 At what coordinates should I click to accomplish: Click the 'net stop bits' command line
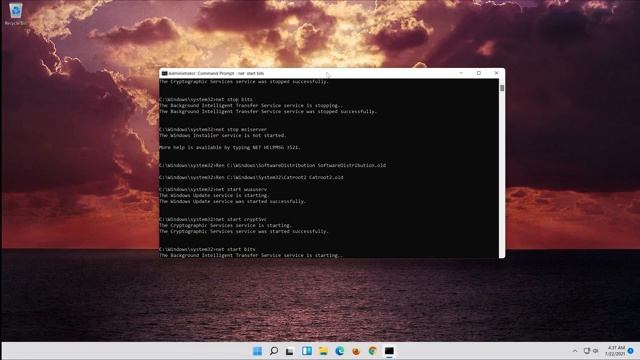coord(206,100)
